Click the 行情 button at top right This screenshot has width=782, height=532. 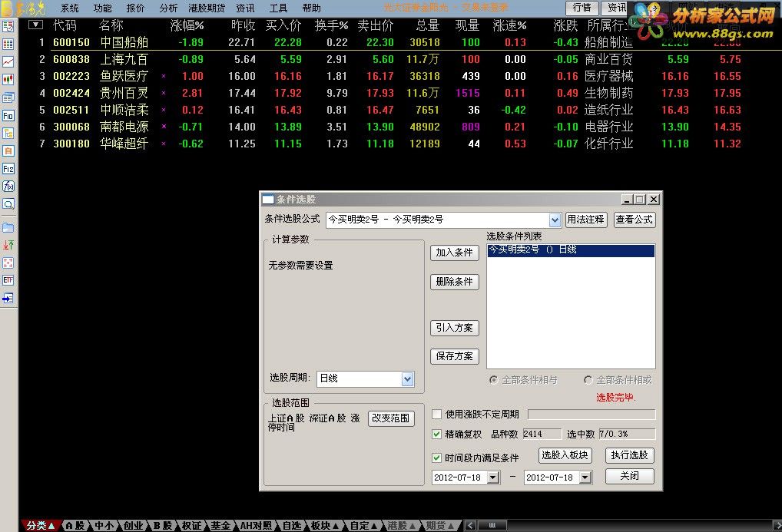tap(582, 8)
